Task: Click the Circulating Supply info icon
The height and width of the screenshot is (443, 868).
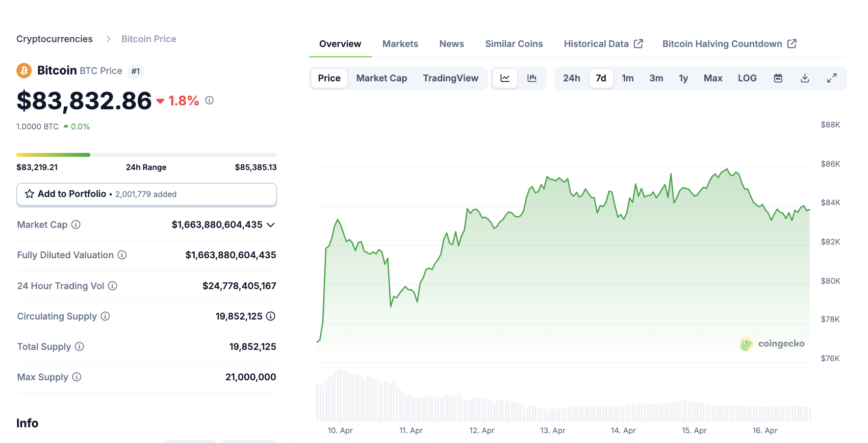Action: [105, 316]
